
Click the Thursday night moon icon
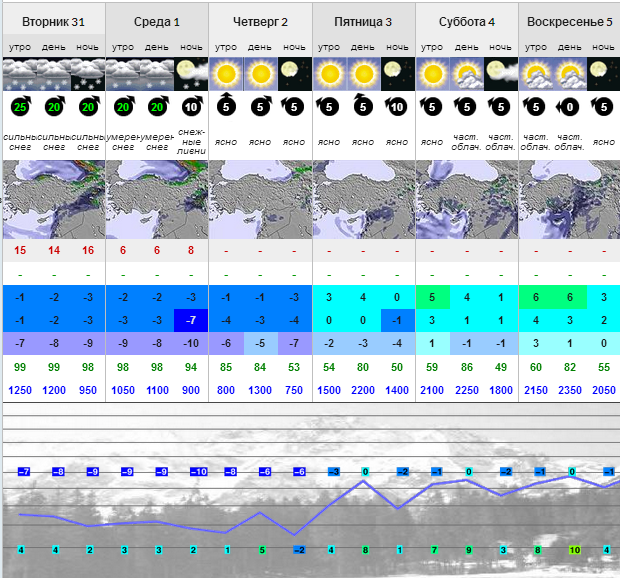(x=294, y=74)
